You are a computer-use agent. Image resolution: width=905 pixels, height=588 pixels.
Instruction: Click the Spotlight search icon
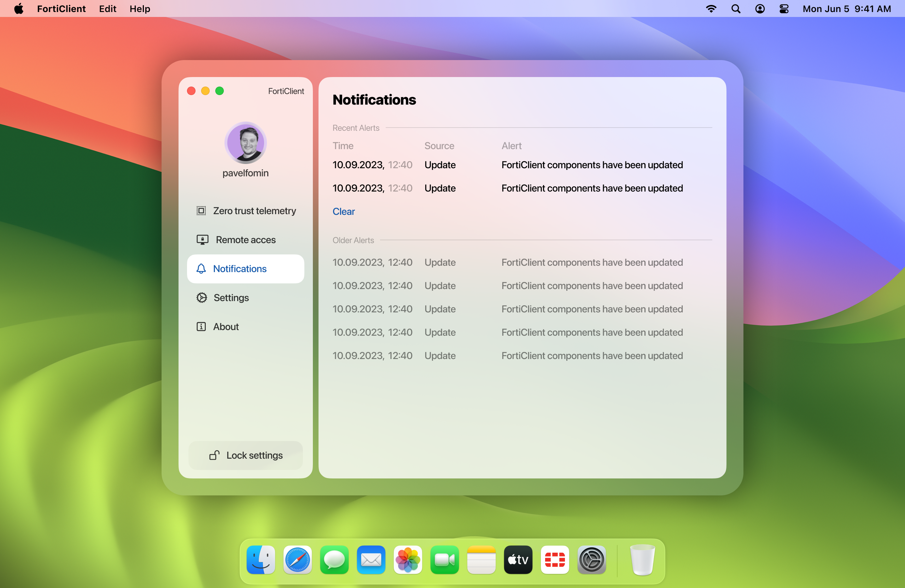736,9
